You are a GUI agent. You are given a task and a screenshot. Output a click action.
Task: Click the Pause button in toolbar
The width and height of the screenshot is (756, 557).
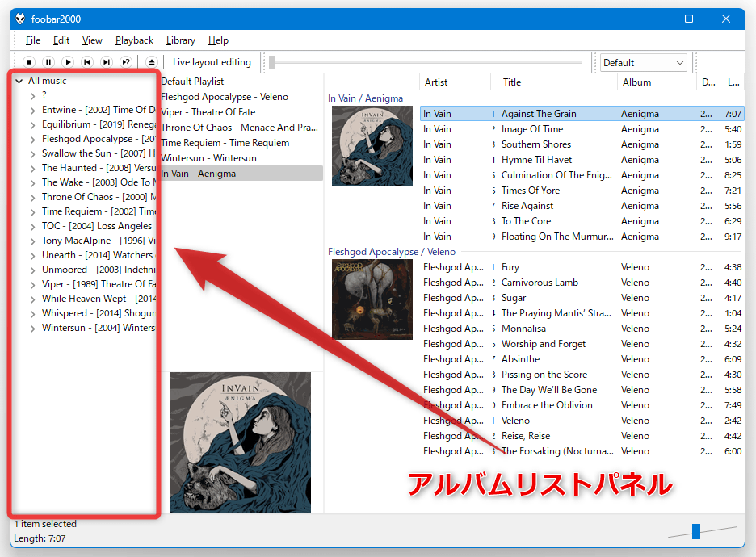48,62
